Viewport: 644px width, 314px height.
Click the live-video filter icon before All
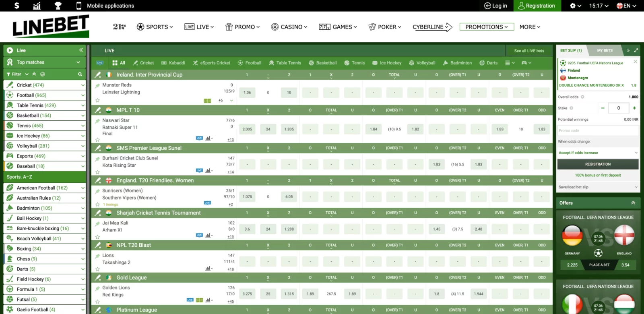(100, 63)
